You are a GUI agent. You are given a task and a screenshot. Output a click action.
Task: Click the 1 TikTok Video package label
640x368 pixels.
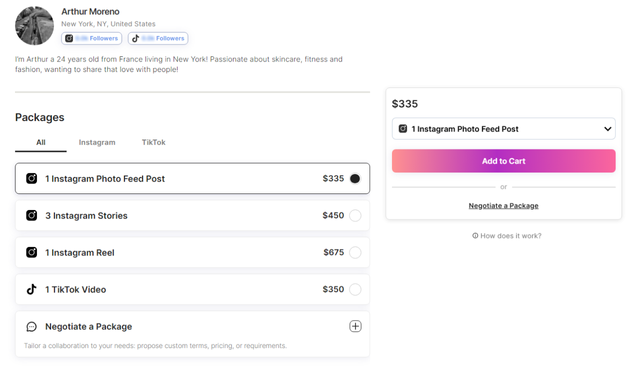(76, 290)
